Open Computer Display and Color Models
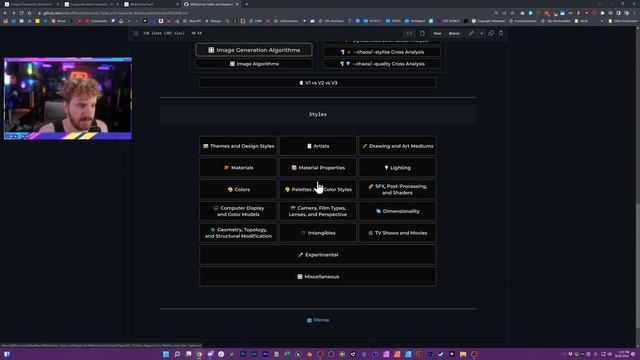This screenshot has height=360, width=640. point(238,211)
